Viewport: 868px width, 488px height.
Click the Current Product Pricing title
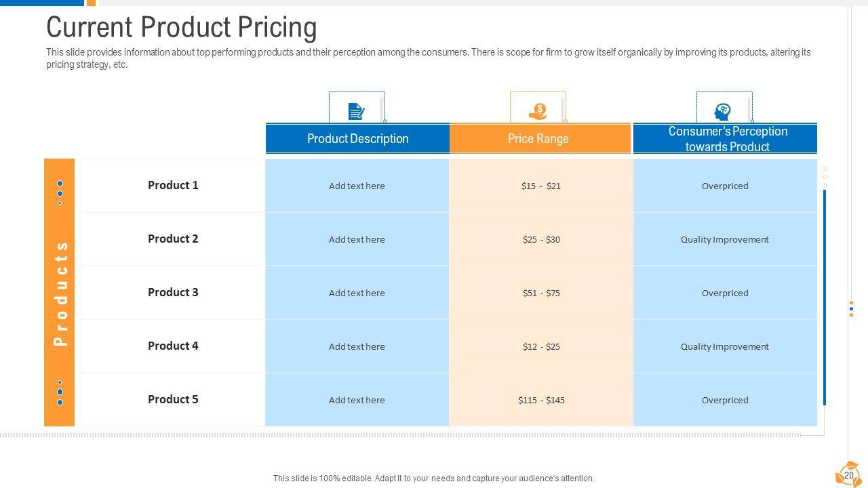181,28
